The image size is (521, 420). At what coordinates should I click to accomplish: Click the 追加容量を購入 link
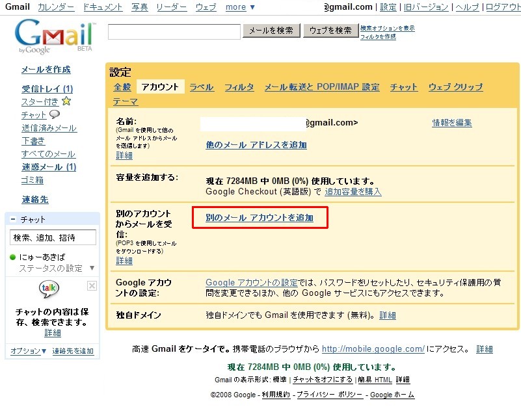point(353,192)
